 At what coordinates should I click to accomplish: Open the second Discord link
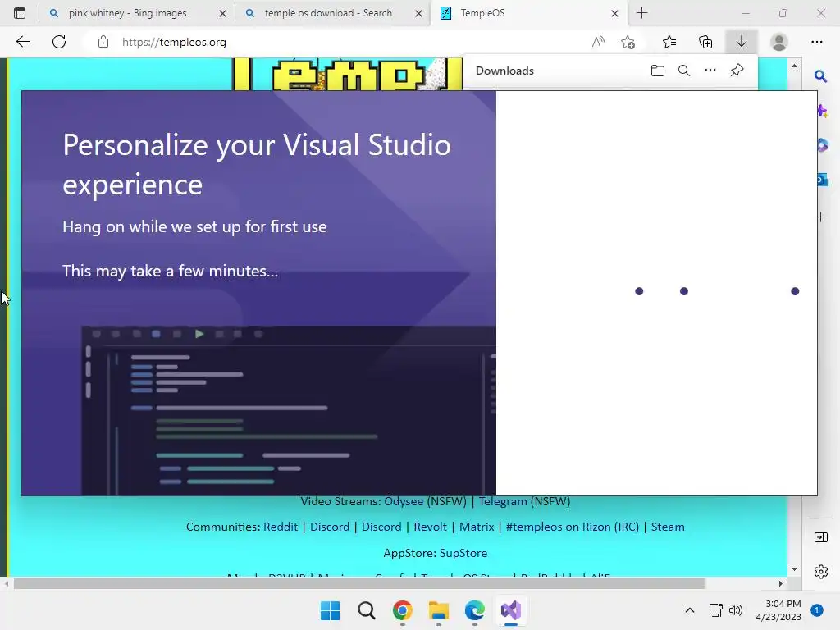[x=381, y=527]
